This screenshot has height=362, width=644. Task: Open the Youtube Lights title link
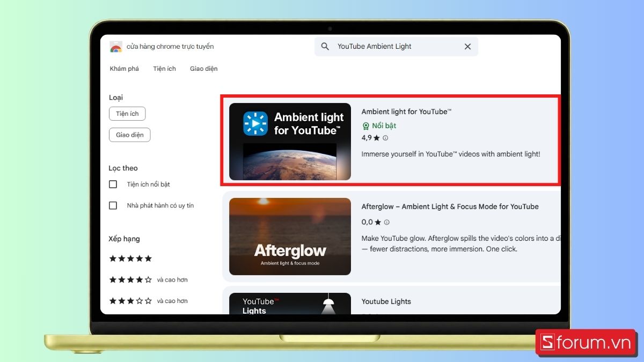click(386, 301)
